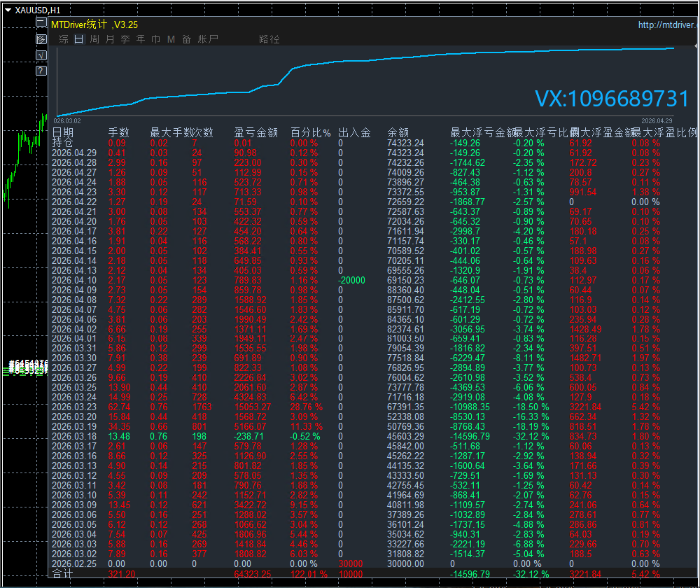
Task: Select the 日 daily statistics tab
Action: pos(78,39)
